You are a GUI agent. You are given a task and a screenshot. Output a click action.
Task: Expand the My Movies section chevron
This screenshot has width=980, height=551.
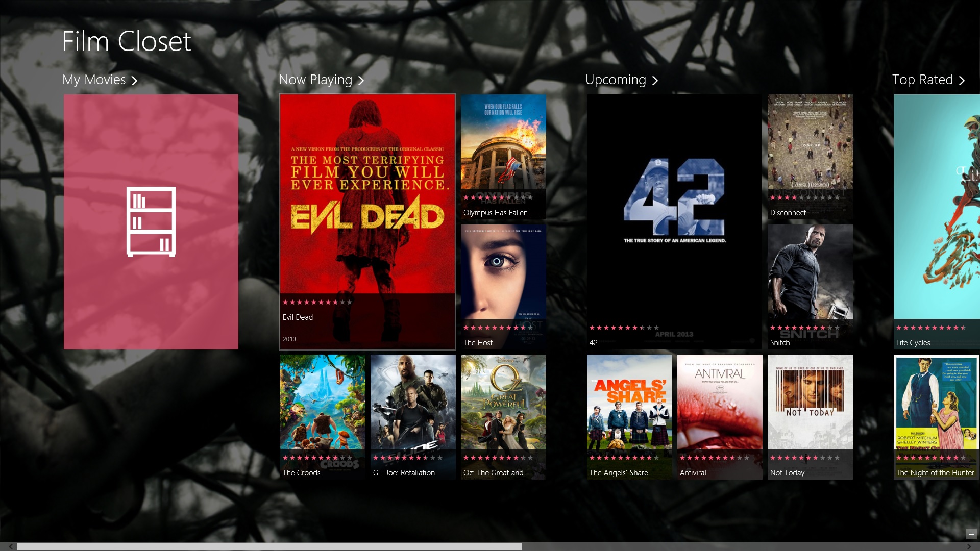tap(135, 80)
